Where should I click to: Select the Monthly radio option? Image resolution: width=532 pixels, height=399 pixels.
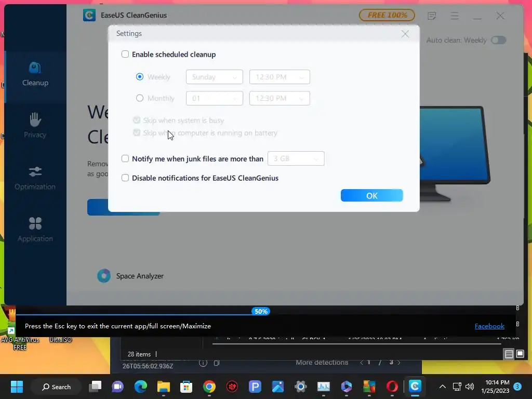[139, 98]
